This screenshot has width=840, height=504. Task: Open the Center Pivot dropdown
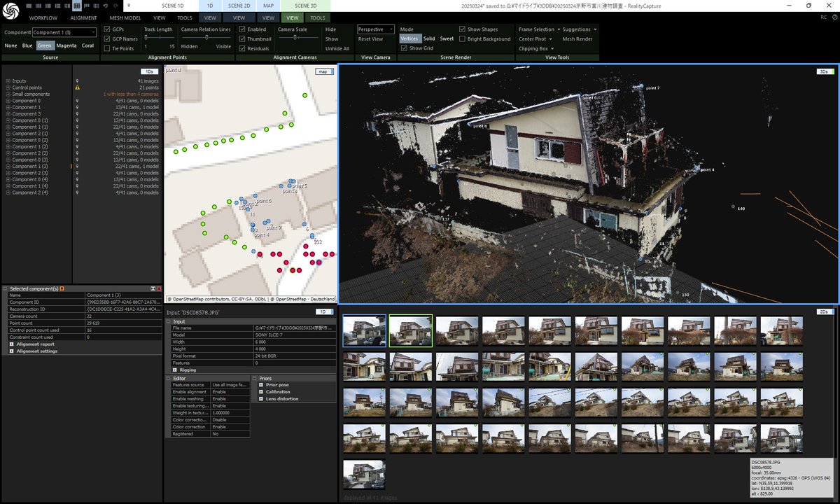(x=535, y=39)
